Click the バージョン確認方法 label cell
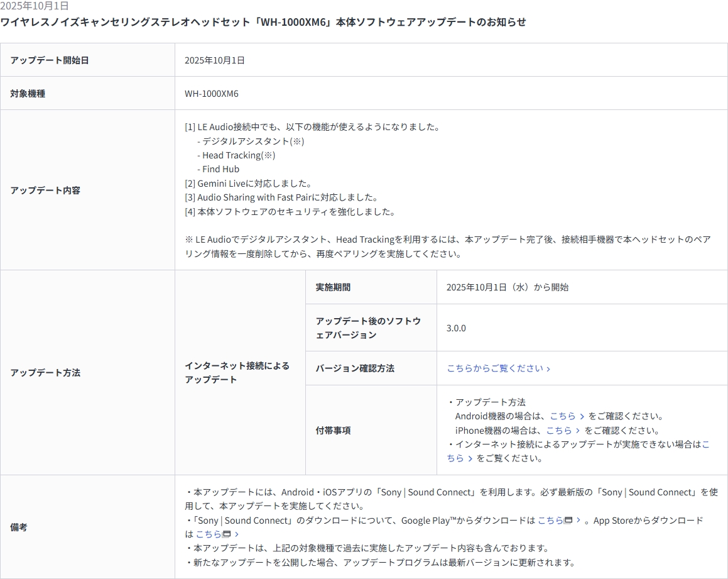 (355, 368)
